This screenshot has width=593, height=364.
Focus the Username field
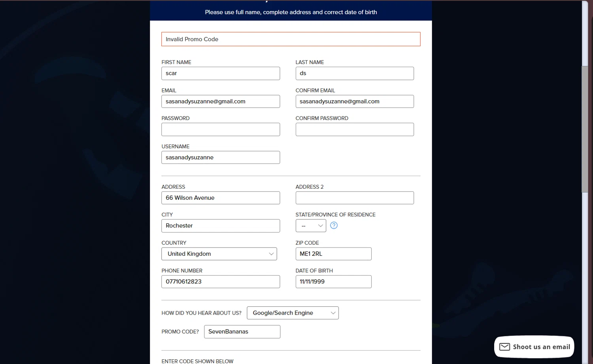(x=221, y=158)
